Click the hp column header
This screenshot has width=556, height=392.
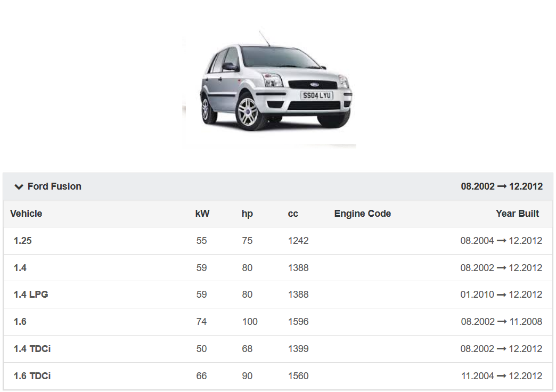(247, 214)
